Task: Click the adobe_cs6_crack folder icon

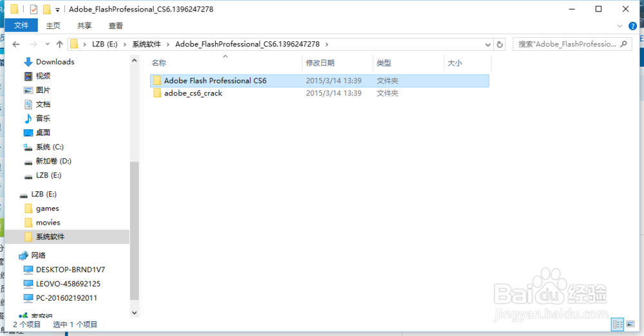Action: [x=157, y=93]
